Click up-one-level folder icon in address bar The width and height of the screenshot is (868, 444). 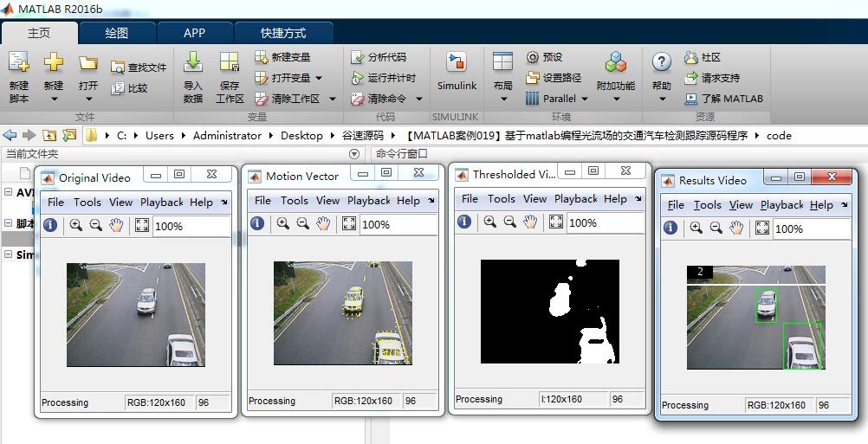point(50,136)
